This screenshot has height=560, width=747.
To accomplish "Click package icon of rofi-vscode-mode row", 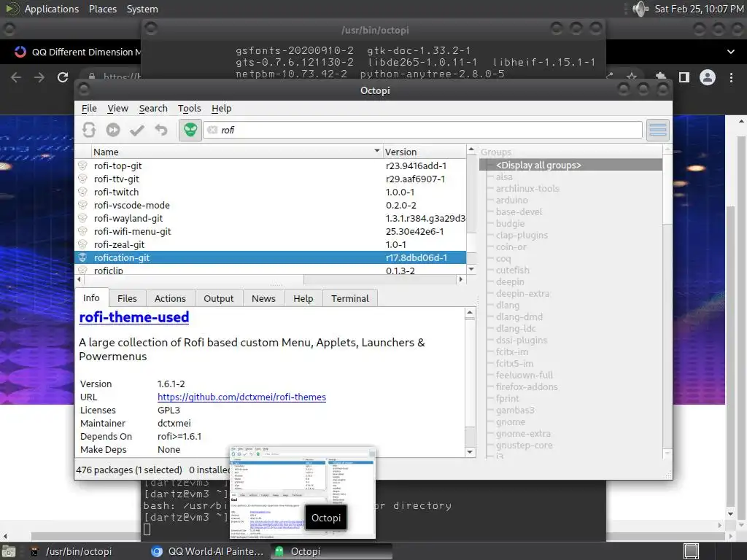I will pos(83,205).
